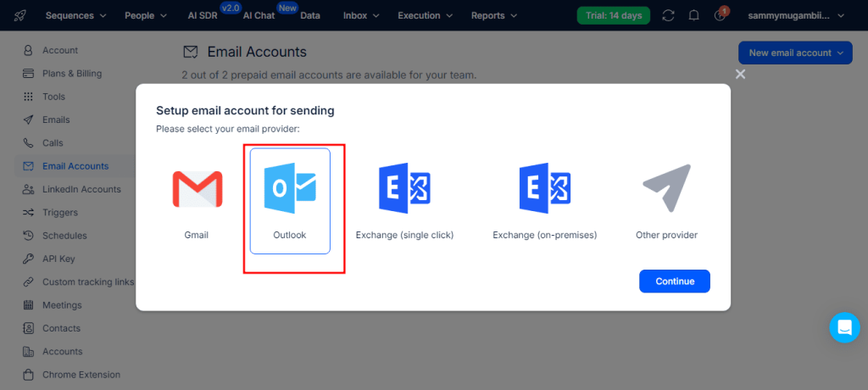Click Email Accounts envelope icon in sidebar
The height and width of the screenshot is (390, 868).
point(28,166)
